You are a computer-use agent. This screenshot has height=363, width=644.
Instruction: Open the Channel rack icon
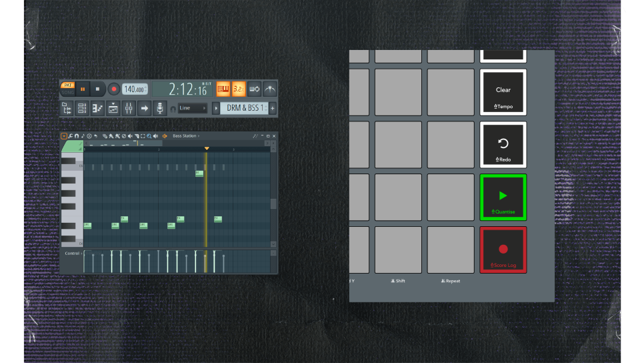(82, 108)
